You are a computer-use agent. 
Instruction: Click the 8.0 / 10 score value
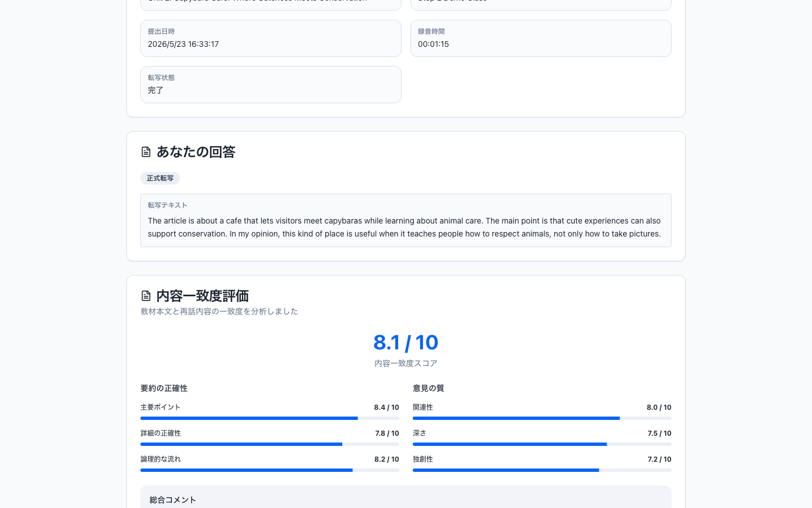[x=659, y=408]
